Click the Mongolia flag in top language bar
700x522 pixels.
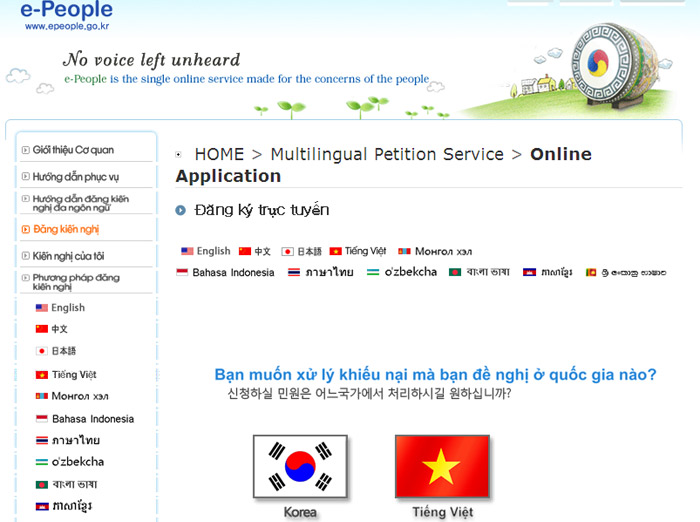(x=404, y=251)
